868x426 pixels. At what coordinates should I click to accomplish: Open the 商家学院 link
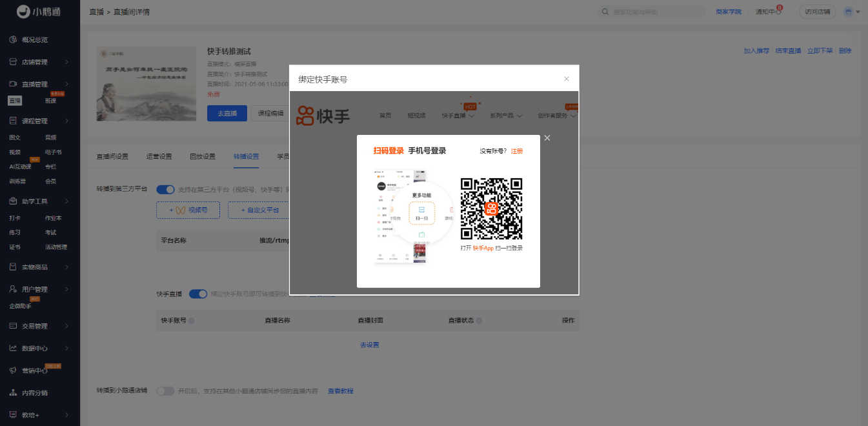click(729, 12)
